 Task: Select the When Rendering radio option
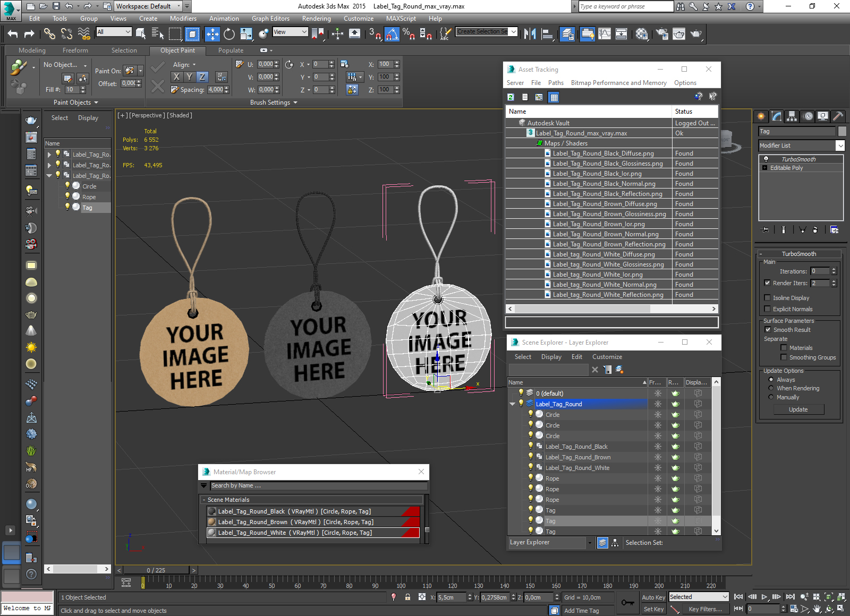(771, 388)
